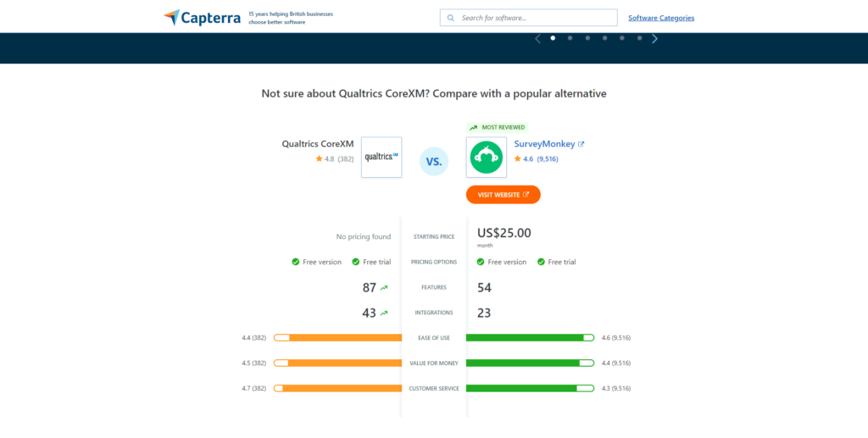Click the trend arrow beside 43 integrations
868x438 pixels.
click(384, 313)
